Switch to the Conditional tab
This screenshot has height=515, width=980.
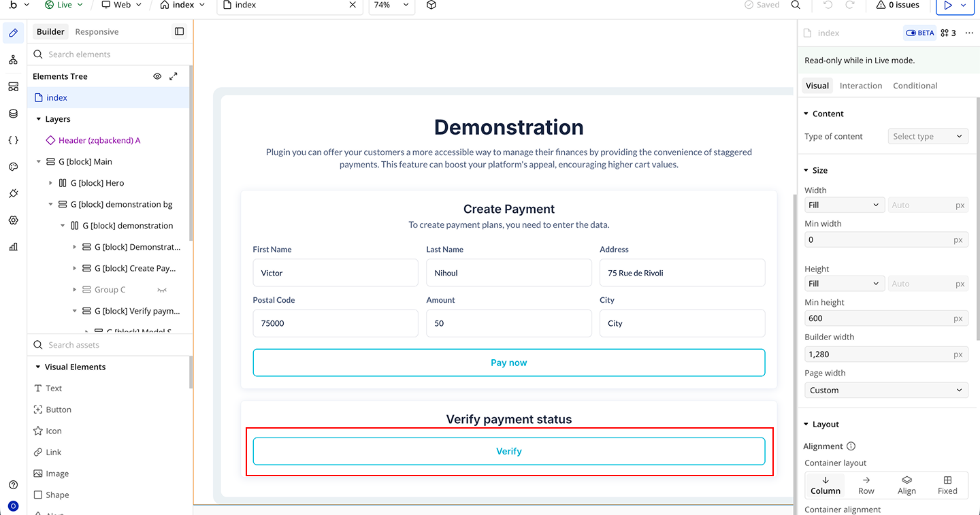click(915, 86)
